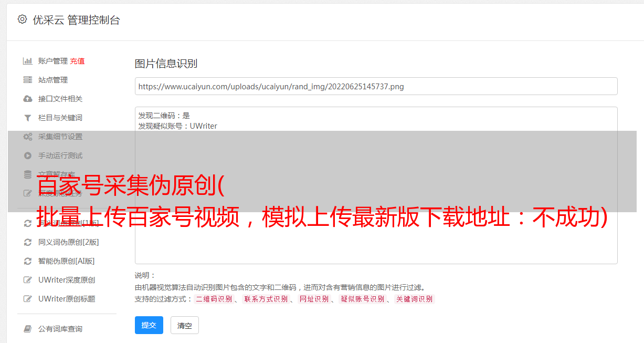Open 采集细节设置 in the sidebar
Screen dimensions: 644x343
[60, 137]
